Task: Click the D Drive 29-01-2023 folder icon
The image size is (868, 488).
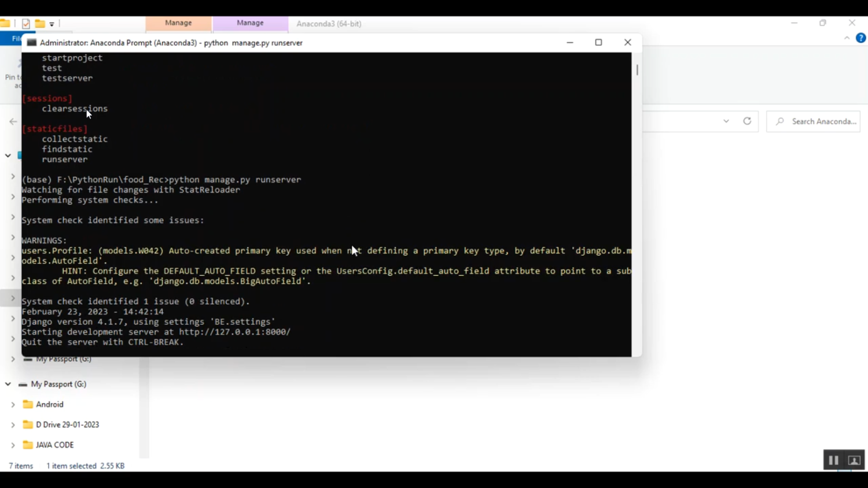Action: coord(28,425)
